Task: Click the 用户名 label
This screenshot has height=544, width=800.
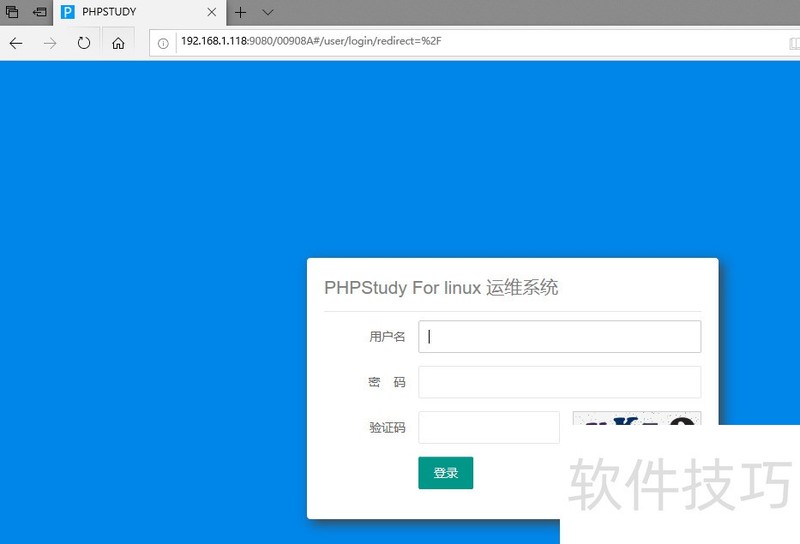Action: (x=387, y=337)
